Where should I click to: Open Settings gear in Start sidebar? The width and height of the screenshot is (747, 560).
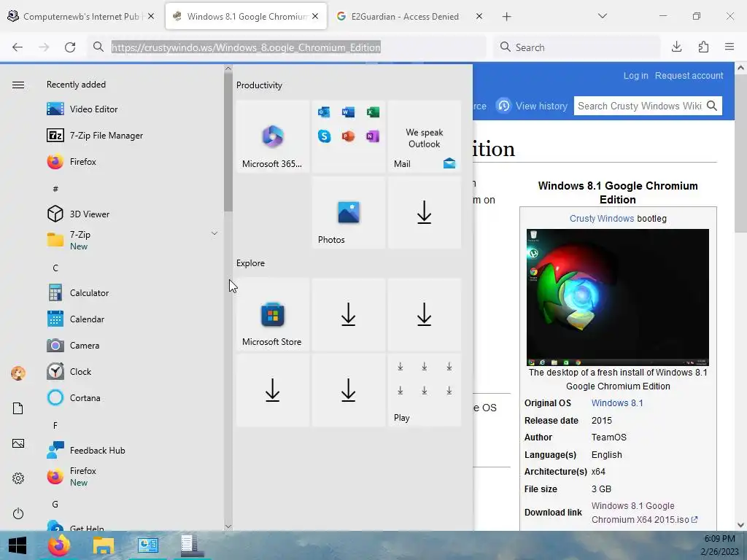18,478
